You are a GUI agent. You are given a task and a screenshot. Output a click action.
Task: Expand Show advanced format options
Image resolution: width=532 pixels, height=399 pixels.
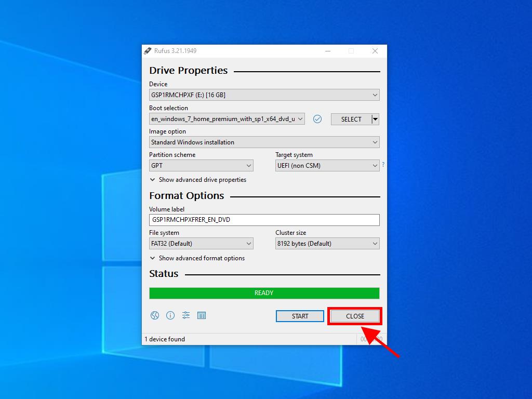pos(197,258)
